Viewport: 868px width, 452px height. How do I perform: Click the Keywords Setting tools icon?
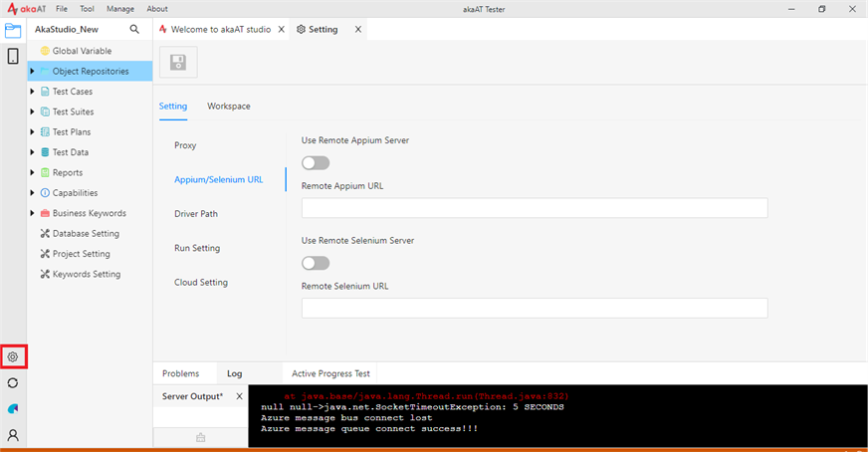click(45, 274)
